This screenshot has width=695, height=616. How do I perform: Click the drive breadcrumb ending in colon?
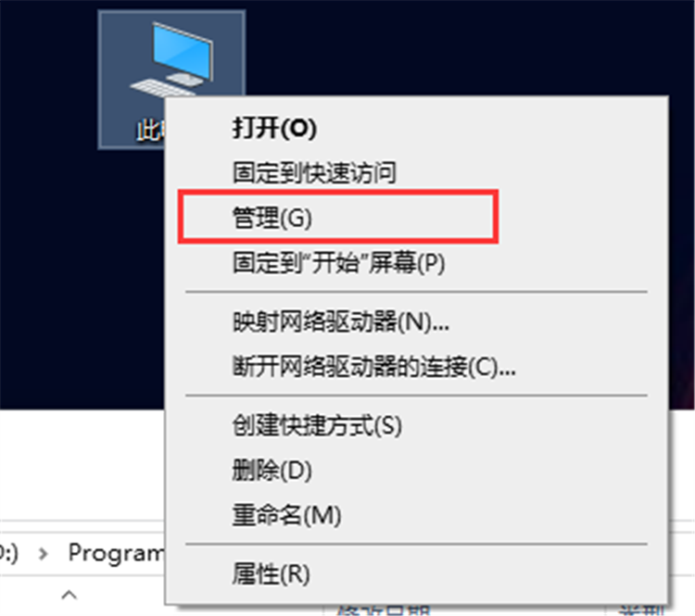point(9,553)
